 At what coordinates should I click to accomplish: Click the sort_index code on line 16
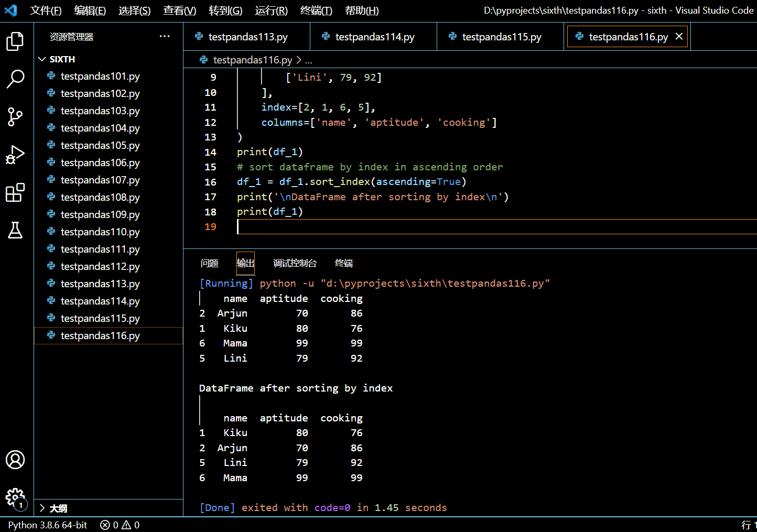pyautogui.click(x=340, y=182)
